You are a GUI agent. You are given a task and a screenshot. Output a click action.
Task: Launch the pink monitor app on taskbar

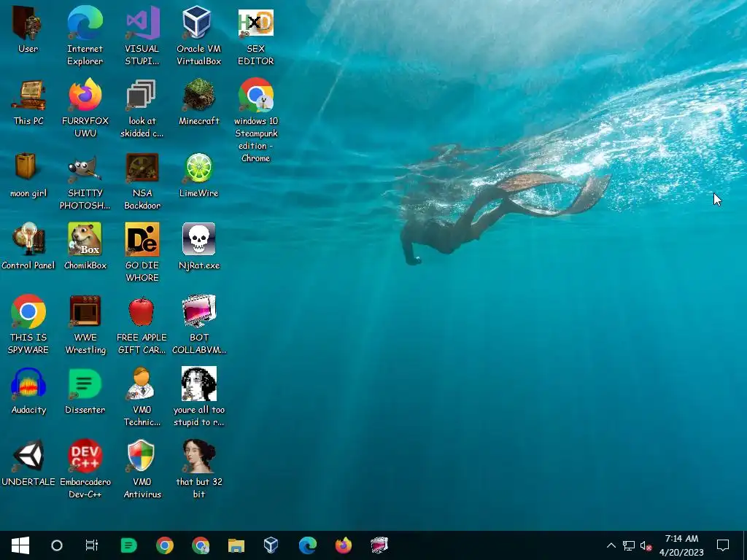(379, 545)
